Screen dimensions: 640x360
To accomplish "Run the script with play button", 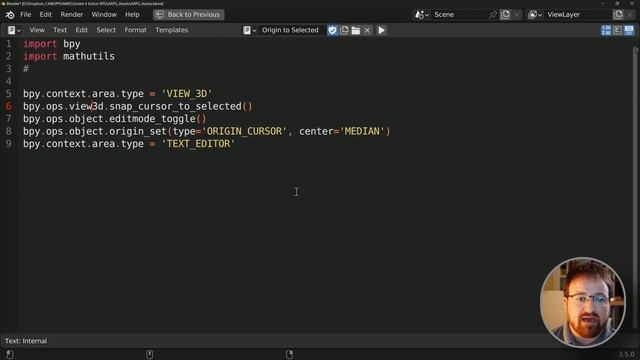I will [381, 30].
